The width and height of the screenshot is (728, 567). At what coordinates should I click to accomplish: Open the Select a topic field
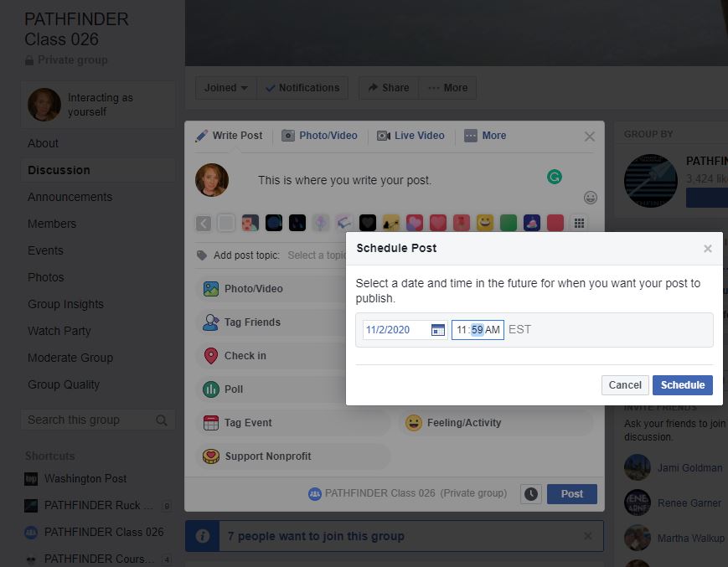click(x=317, y=255)
